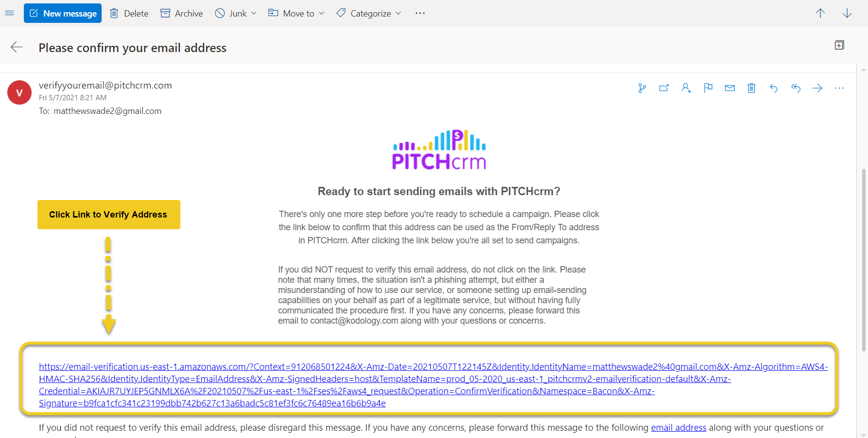Go to the previous message with the up arrow

(x=820, y=13)
